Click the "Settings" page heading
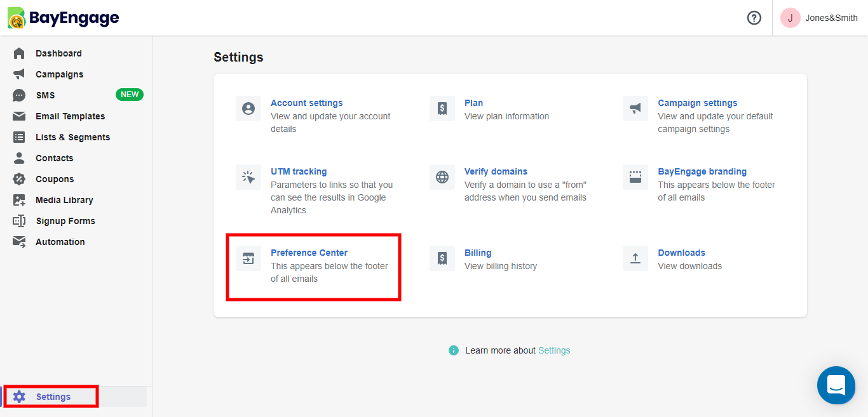The height and width of the screenshot is (417, 868). (238, 57)
